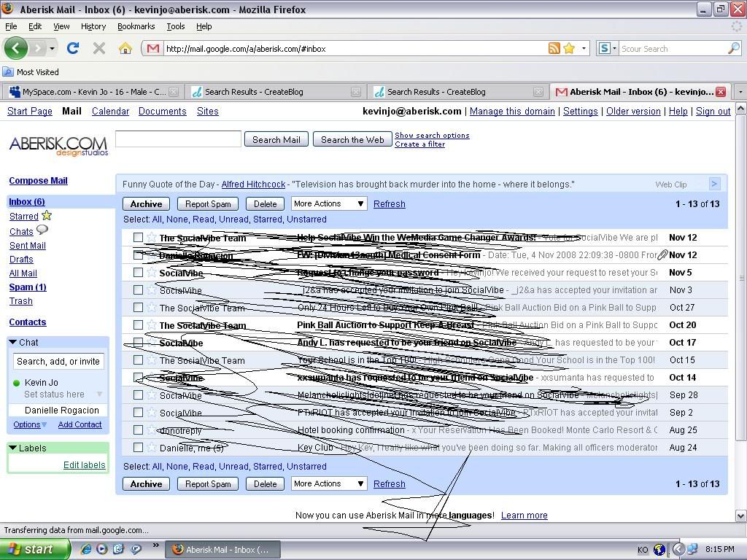The height and width of the screenshot is (560, 747).
Task: Collapse the Labels panel triangle
Action: coord(13,448)
